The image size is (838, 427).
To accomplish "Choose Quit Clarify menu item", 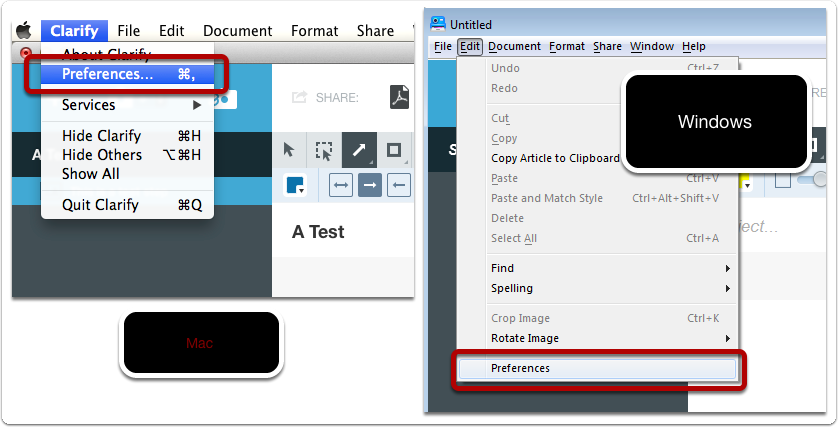I will [128, 205].
